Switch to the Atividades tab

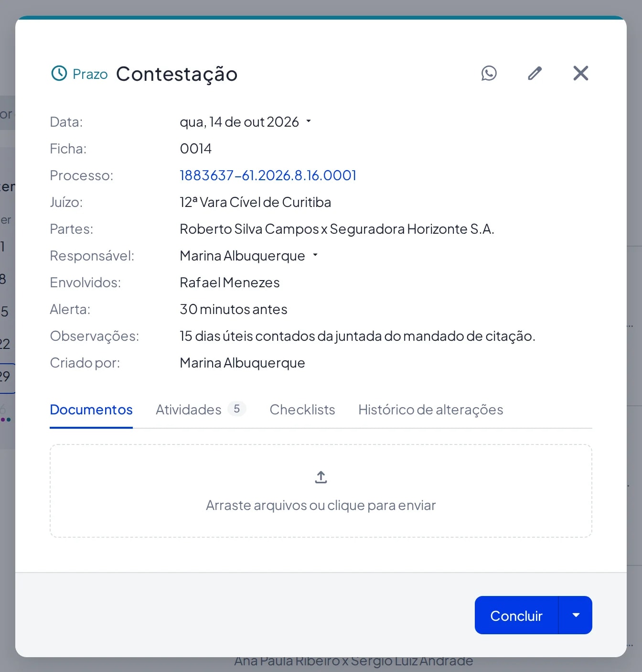(201, 410)
